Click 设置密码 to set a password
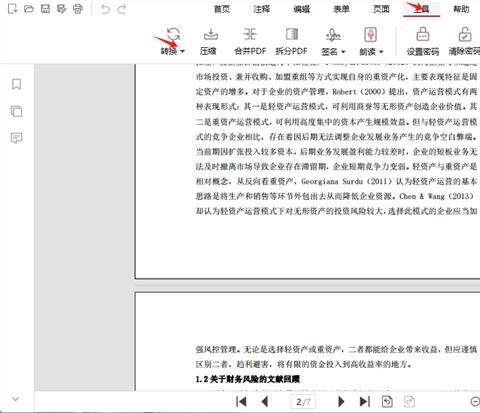This screenshot has width=480, height=413. [x=423, y=42]
